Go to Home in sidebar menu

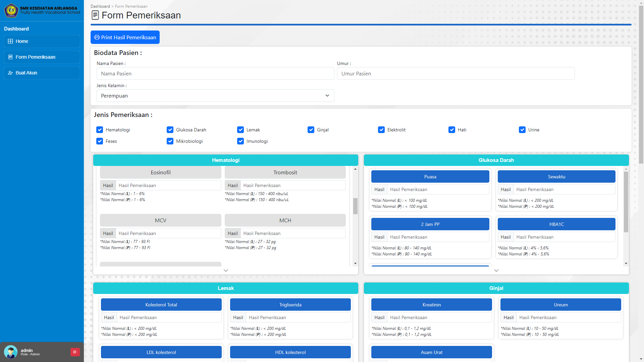pos(42,41)
